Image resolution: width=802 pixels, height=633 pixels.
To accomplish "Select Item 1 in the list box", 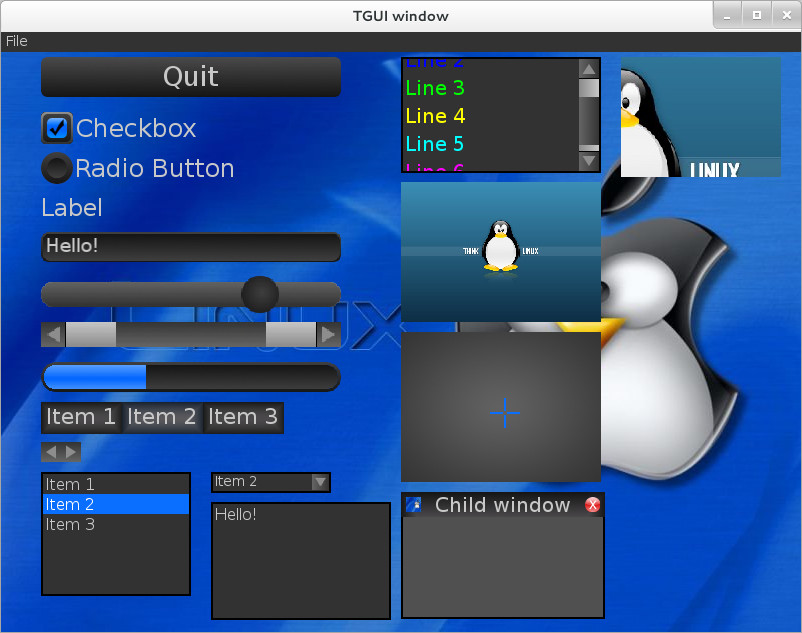I will pyautogui.click(x=116, y=484).
